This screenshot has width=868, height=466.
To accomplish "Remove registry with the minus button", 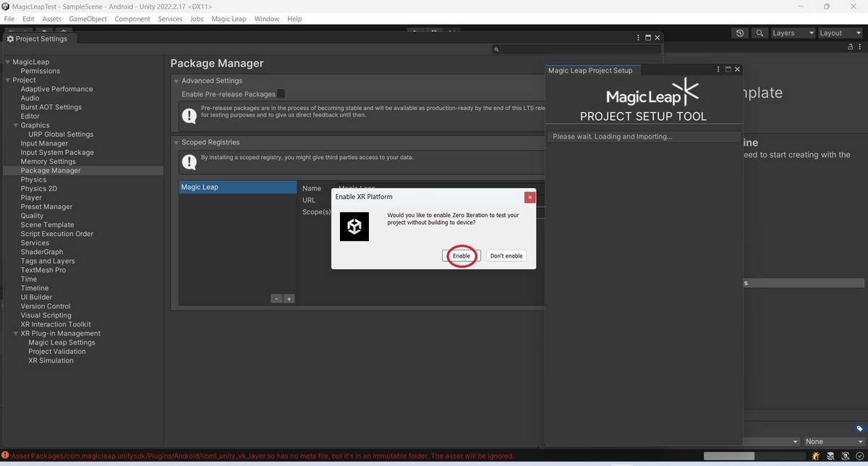I will click(276, 298).
